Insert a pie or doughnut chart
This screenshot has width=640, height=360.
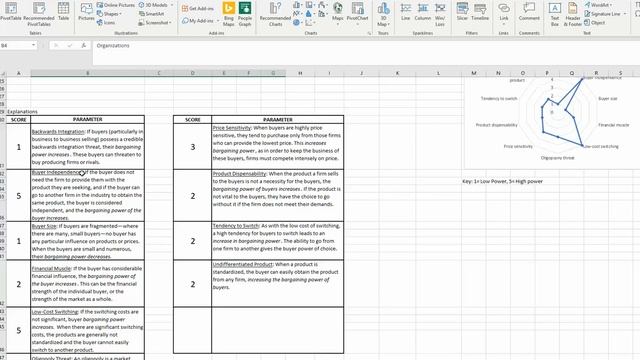(x=297, y=23)
